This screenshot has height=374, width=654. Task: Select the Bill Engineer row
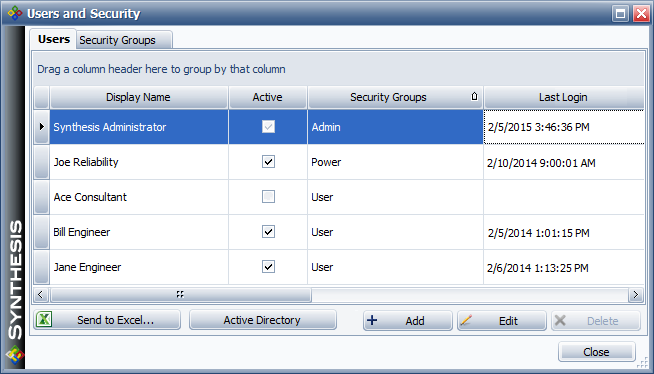click(x=339, y=232)
